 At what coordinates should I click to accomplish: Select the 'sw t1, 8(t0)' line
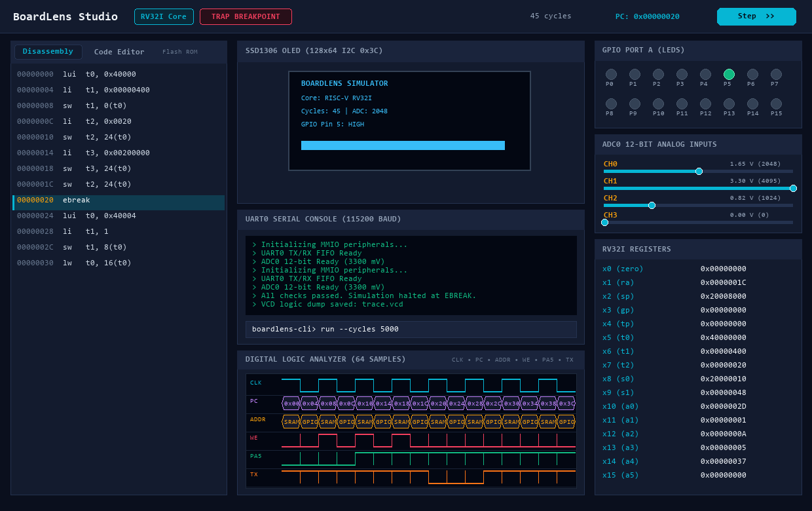pyautogui.click(x=119, y=247)
